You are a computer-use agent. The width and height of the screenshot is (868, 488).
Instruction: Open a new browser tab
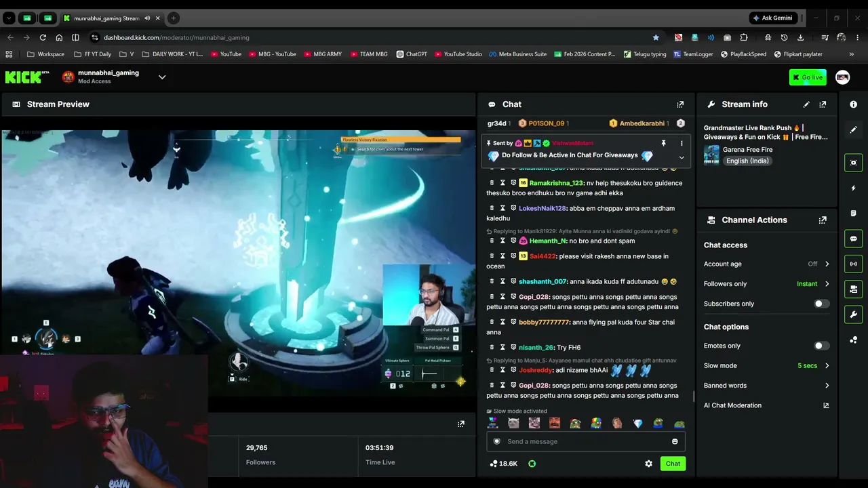(x=174, y=18)
